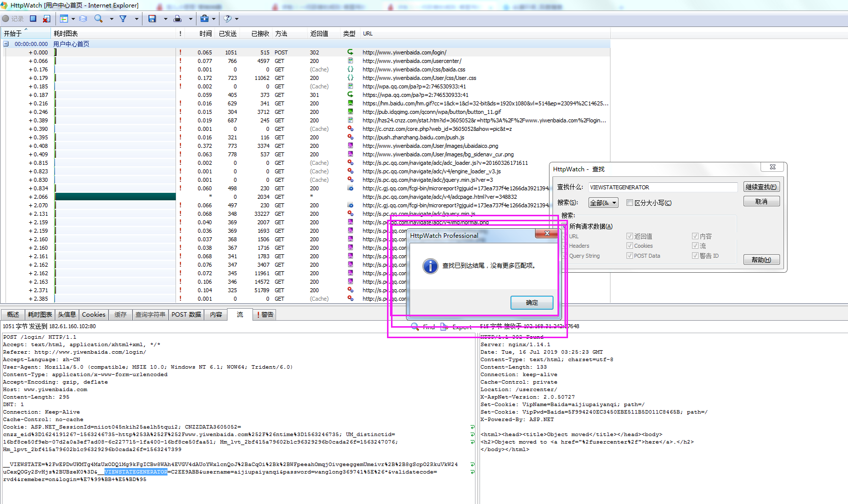848x504 pixels.
Task: Enable the 区分大小写 case-sensitive checkbox
Action: click(x=630, y=203)
